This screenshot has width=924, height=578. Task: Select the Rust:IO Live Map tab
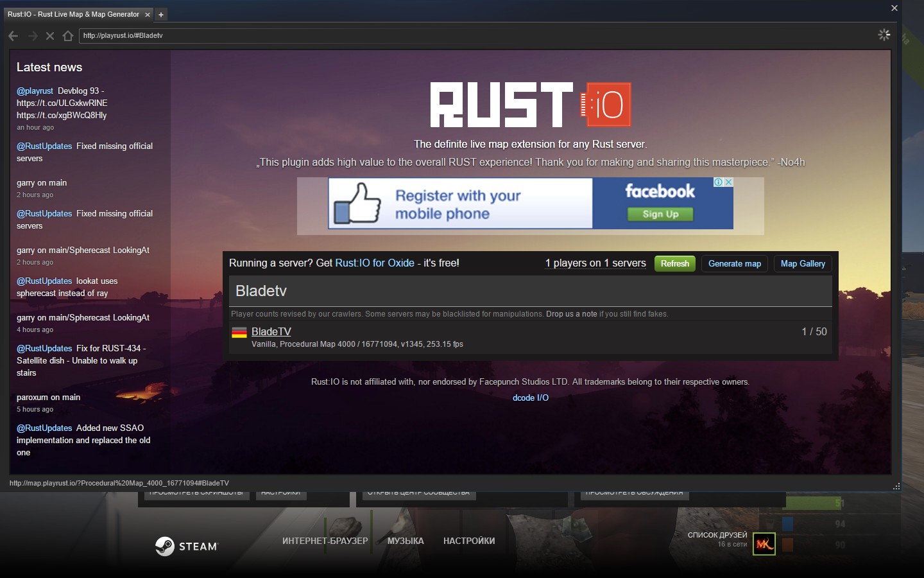pos(73,14)
